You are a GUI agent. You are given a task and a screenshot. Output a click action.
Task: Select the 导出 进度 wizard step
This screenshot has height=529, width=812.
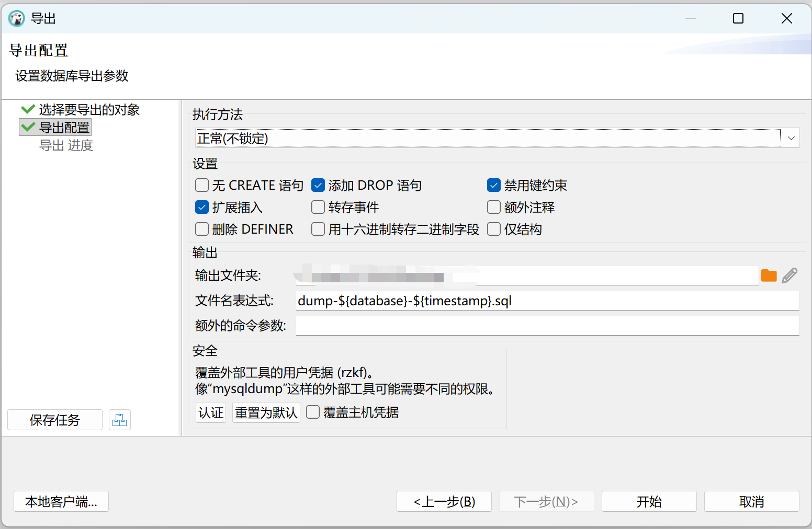click(x=66, y=145)
